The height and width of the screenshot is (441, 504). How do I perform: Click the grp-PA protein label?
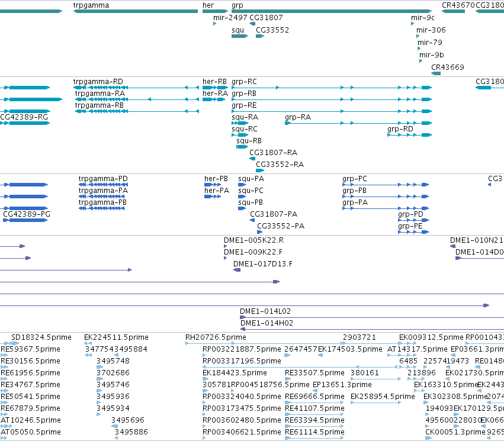(355, 202)
